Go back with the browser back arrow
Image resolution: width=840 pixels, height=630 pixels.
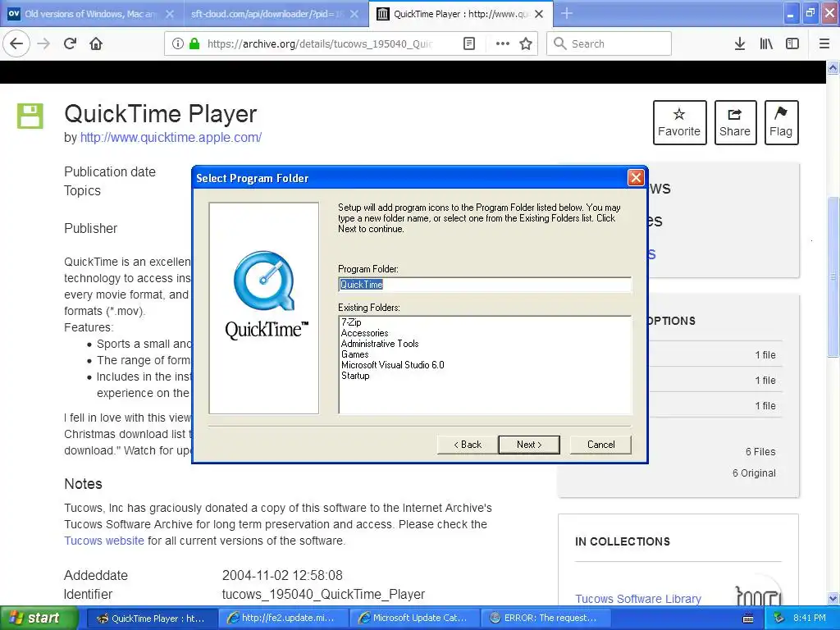tap(16, 43)
